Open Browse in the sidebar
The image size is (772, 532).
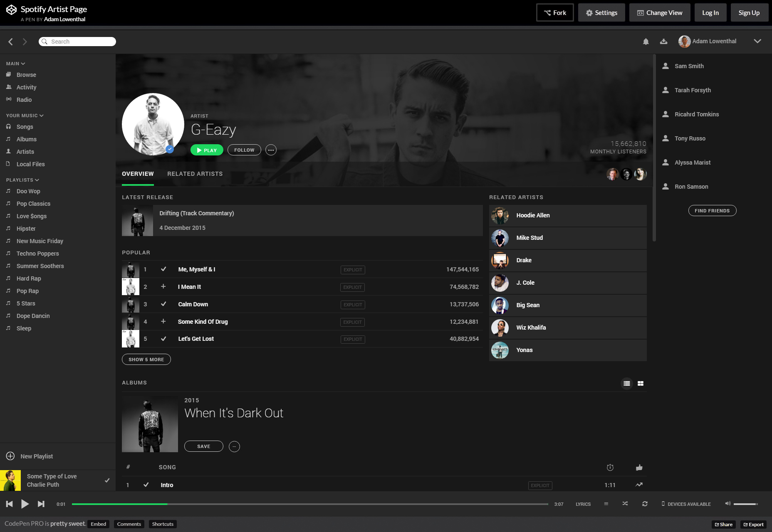pos(26,75)
